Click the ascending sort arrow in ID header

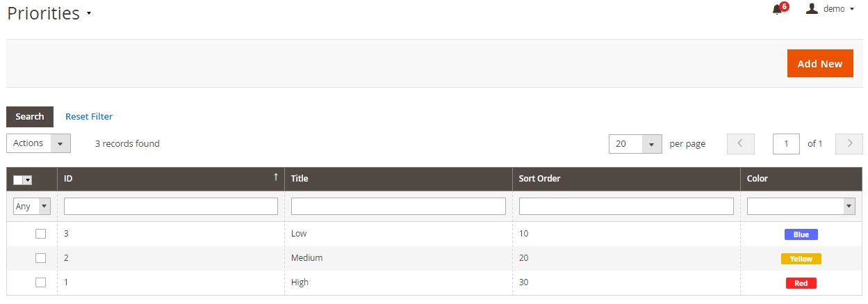[276, 177]
